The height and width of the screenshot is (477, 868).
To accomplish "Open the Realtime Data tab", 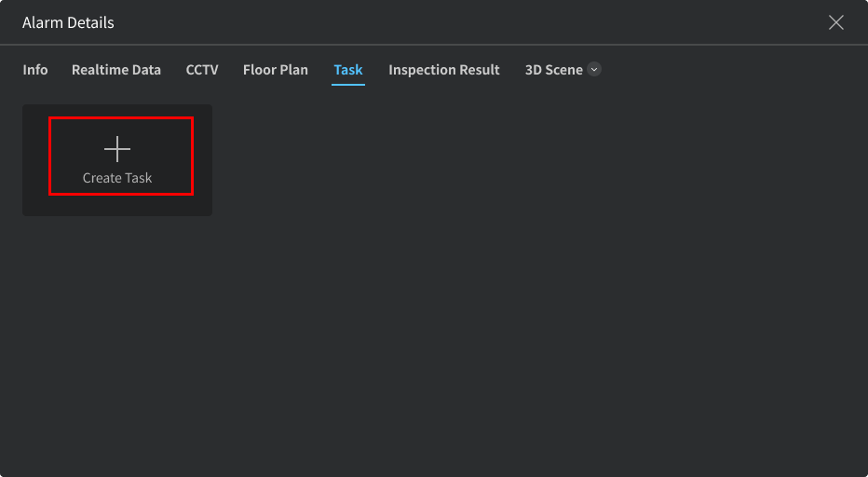I will point(116,70).
